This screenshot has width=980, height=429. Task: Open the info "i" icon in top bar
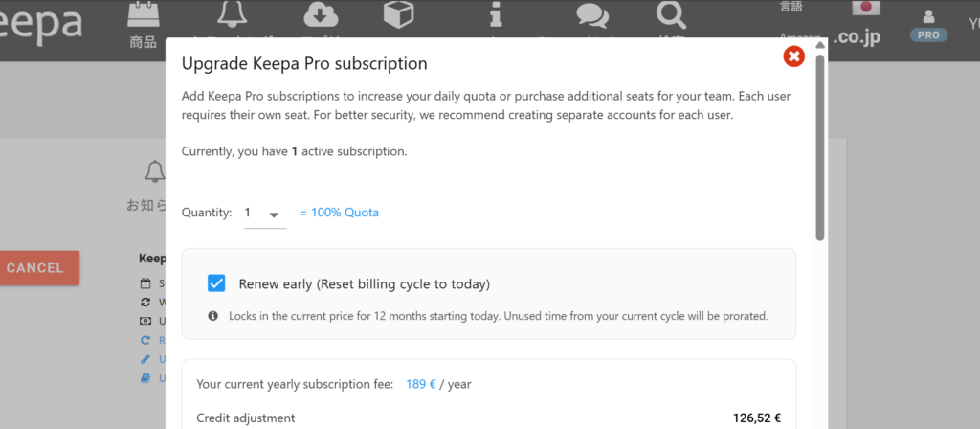(495, 16)
